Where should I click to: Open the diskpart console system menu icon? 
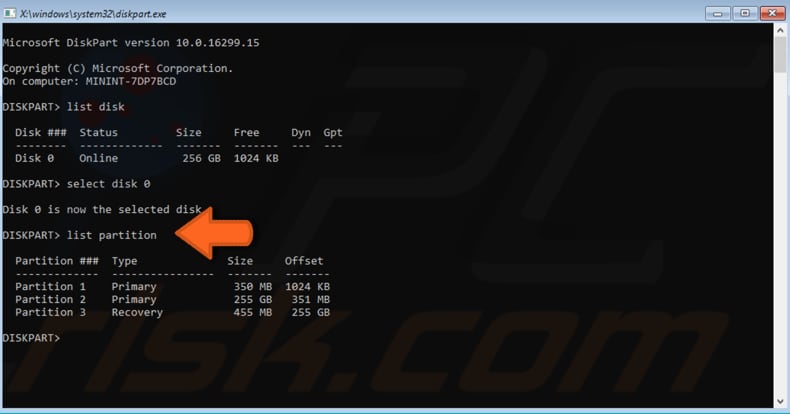tap(10, 13)
